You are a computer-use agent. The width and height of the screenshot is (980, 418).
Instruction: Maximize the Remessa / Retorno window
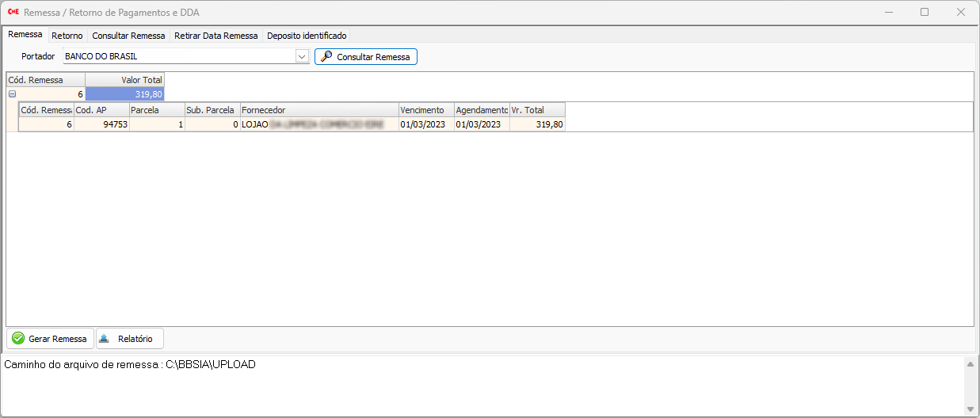click(x=925, y=13)
